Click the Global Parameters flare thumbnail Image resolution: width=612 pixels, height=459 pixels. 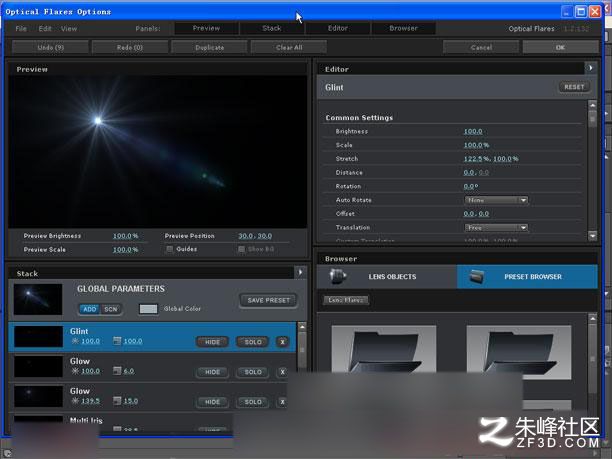pos(38,299)
